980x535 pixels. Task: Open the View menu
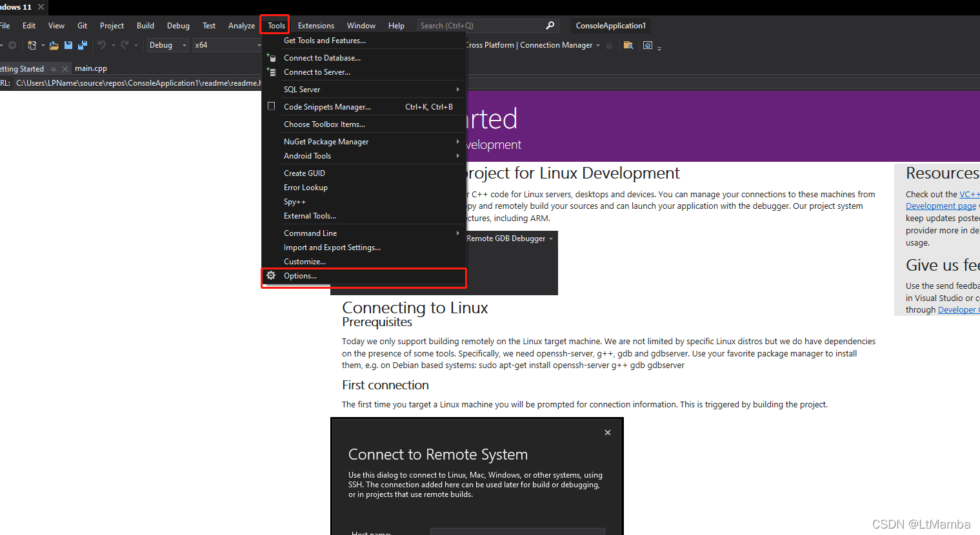click(x=56, y=26)
